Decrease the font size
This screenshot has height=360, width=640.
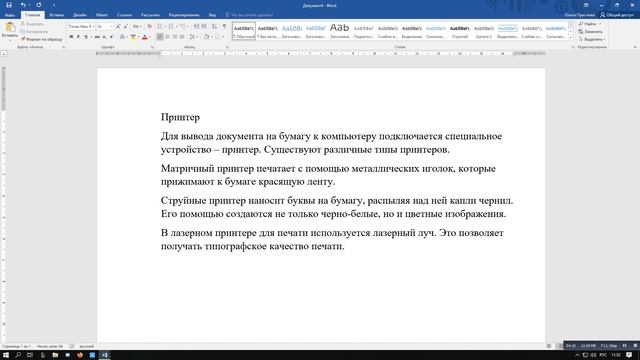tap(126, 27)
